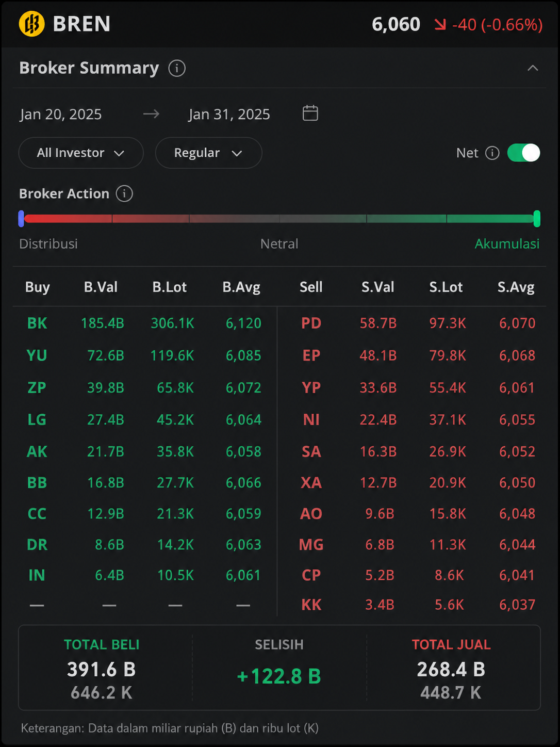Image resolution: width=560 pixels, height=747 pixels.
Task: Click arrow between start and end dates
Action: pyautogui.click(x=151, y=113)
